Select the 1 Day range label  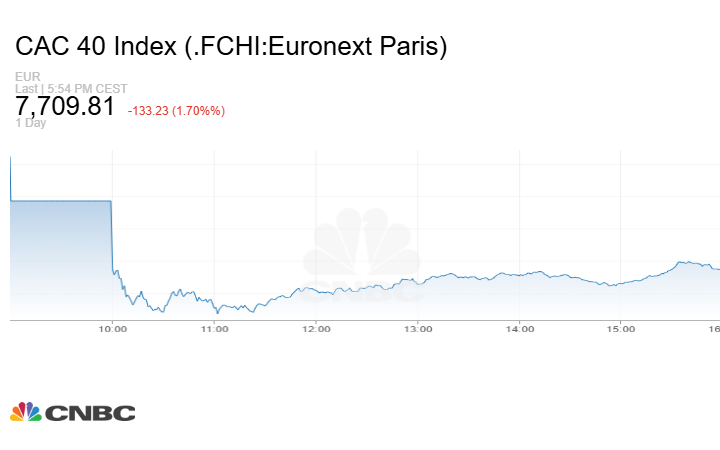tap(31, 123)
